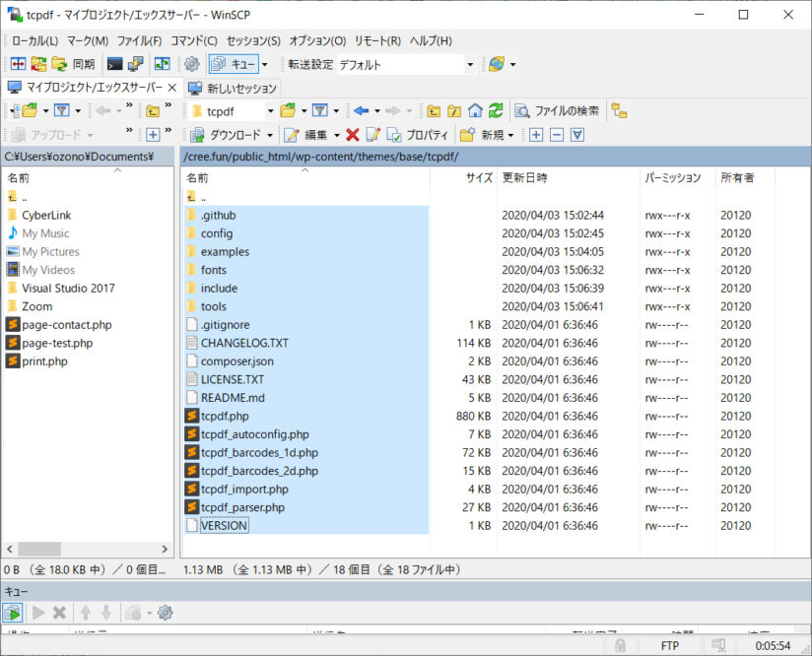Go to the remote home directory
The width and height of the screenshot is (812, 656).
pos(477,110)
